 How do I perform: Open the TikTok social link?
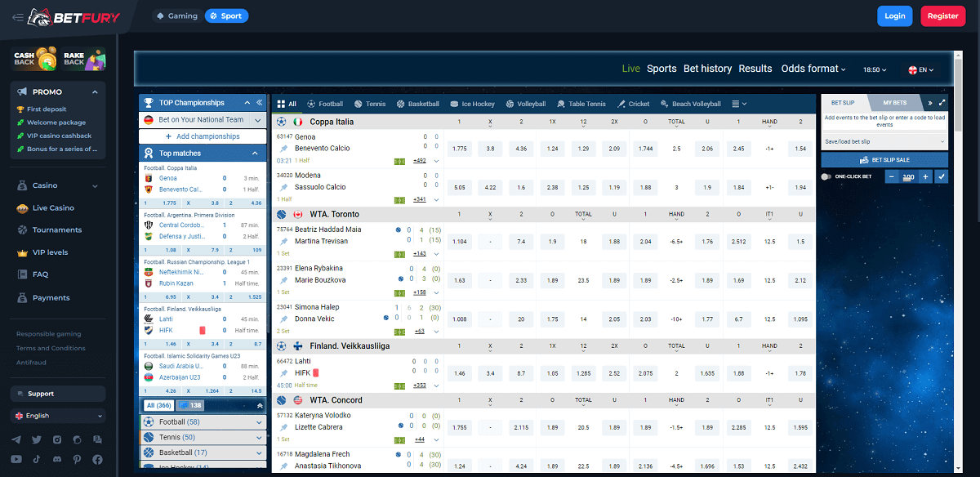[37, 459]
